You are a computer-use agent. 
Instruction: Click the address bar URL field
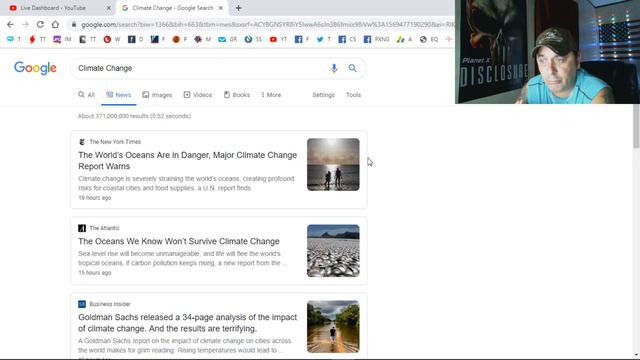click(x=261, y=25)
